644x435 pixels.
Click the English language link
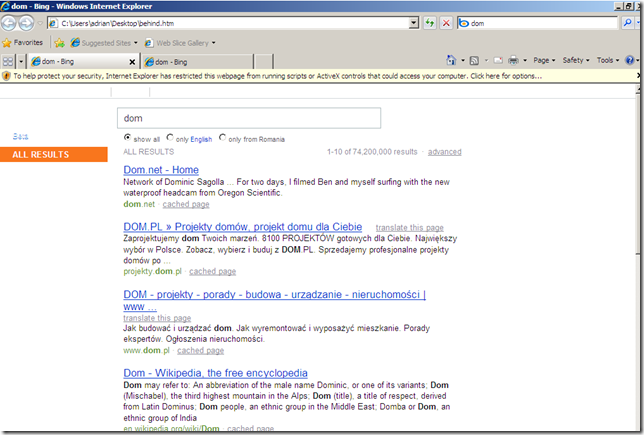[x=201, y=139]
